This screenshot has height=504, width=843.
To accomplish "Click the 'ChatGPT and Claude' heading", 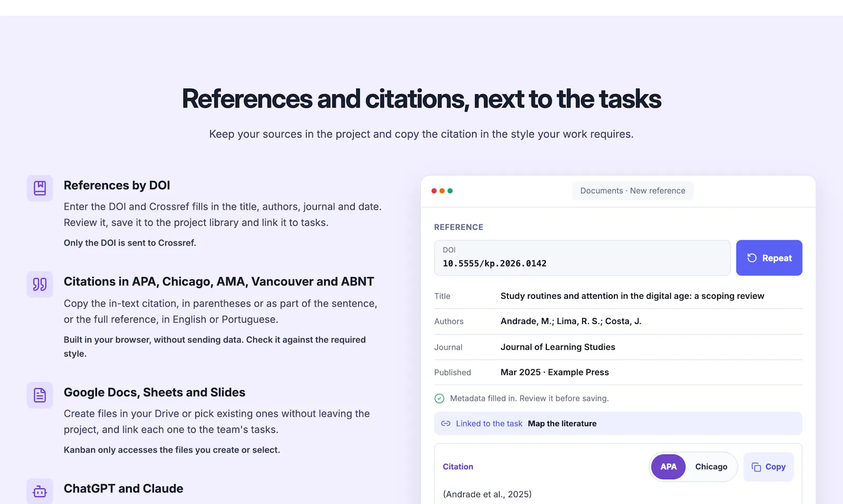I will [123, 489].
